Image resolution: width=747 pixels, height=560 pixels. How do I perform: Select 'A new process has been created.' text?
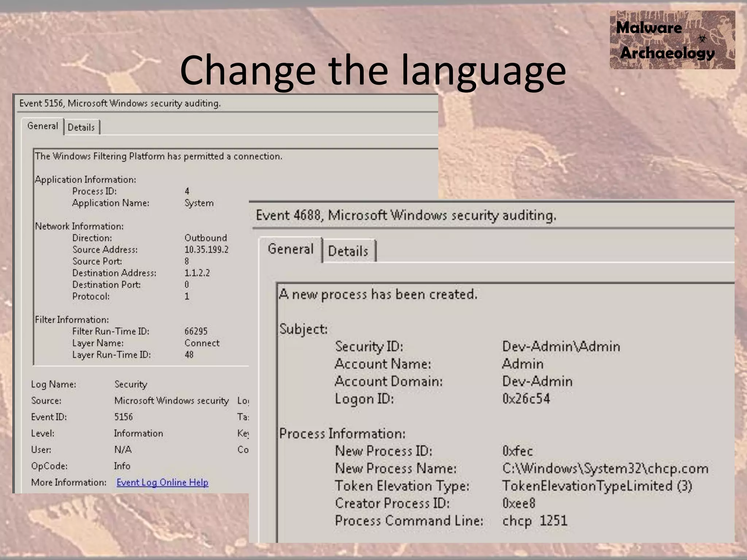coord(378,294)
